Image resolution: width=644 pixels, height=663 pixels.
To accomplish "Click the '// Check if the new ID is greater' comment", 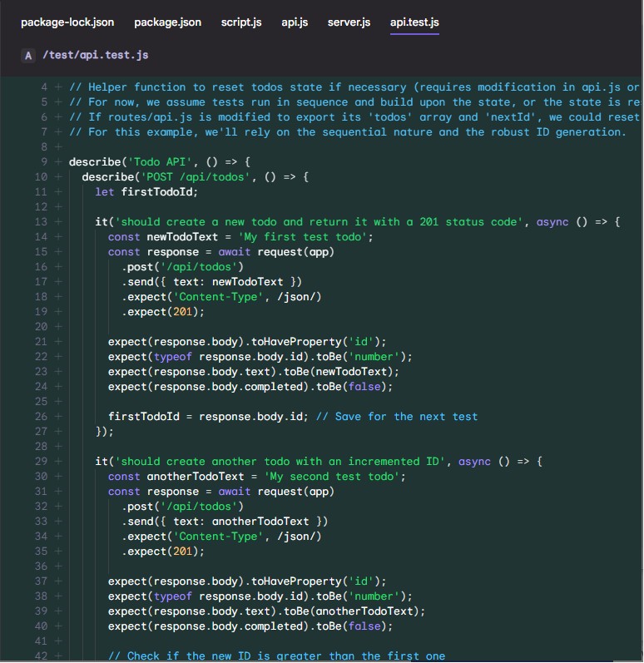I will 276,656.
